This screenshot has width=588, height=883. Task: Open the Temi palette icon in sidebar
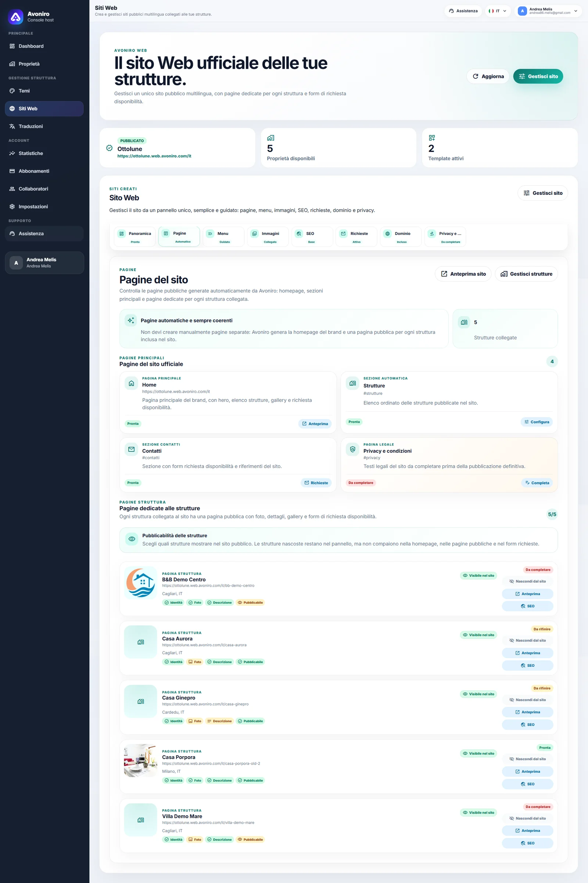click(12, 91)
